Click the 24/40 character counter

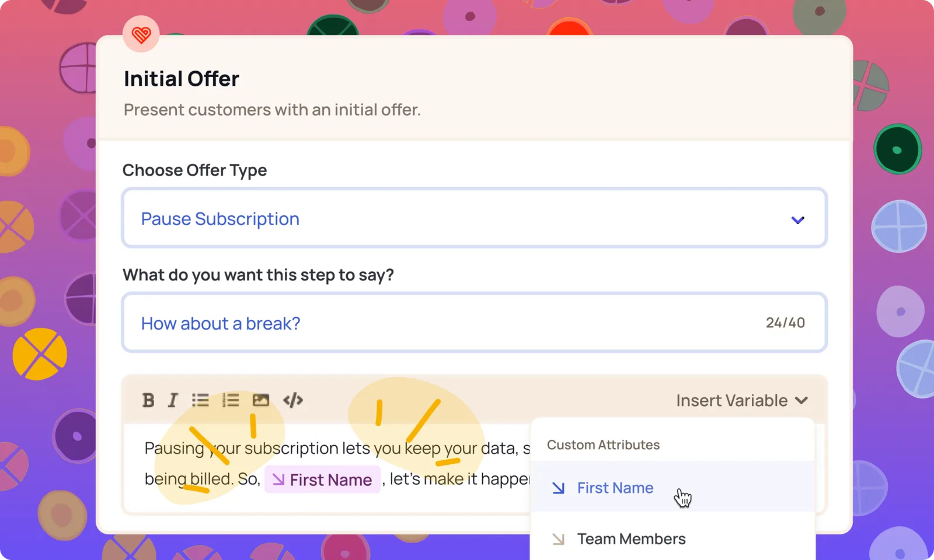coord(785,323)
